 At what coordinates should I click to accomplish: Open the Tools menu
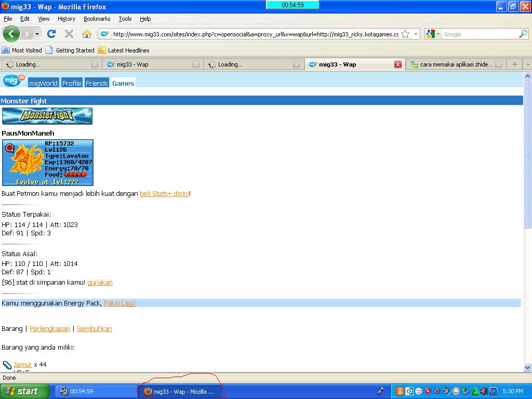125,19
